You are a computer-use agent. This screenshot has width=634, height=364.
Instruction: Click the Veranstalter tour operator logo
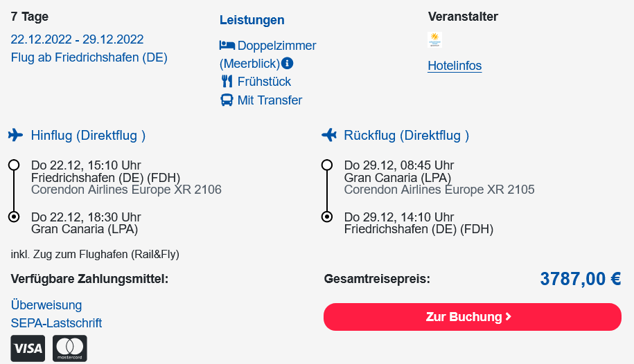tap(434, 40)
